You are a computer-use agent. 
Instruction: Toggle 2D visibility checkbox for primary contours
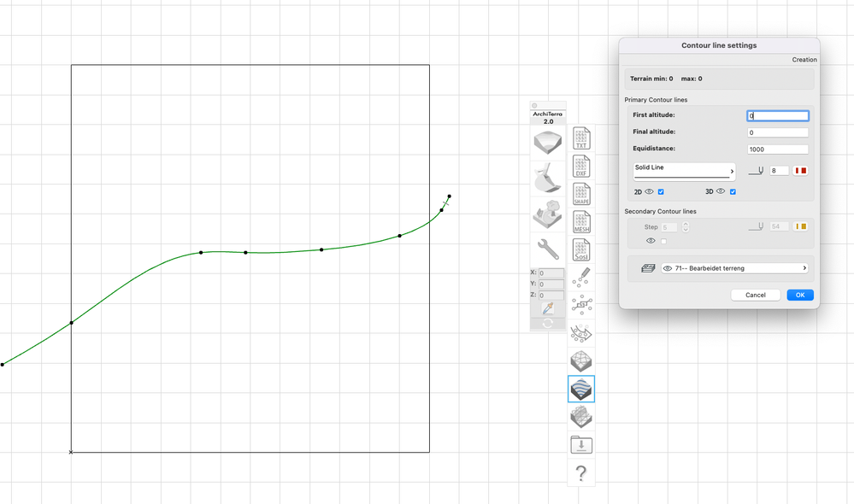(x=661, y=191)
